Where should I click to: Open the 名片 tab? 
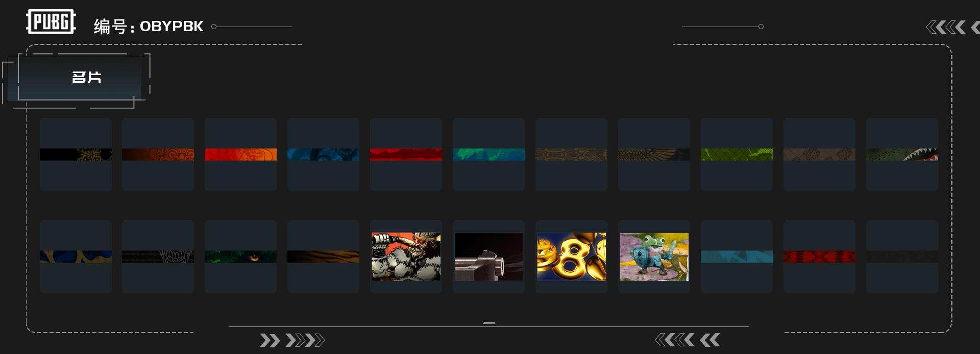[80, 77]
